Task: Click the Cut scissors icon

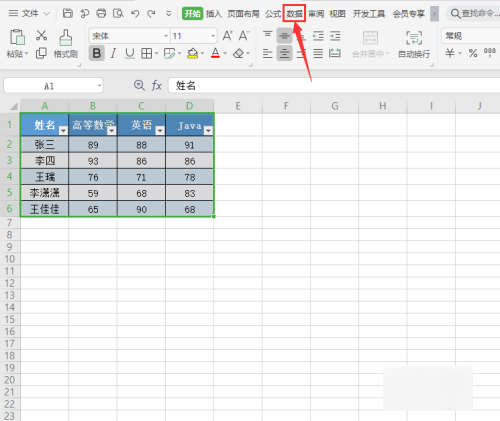Action: point(41,35)
